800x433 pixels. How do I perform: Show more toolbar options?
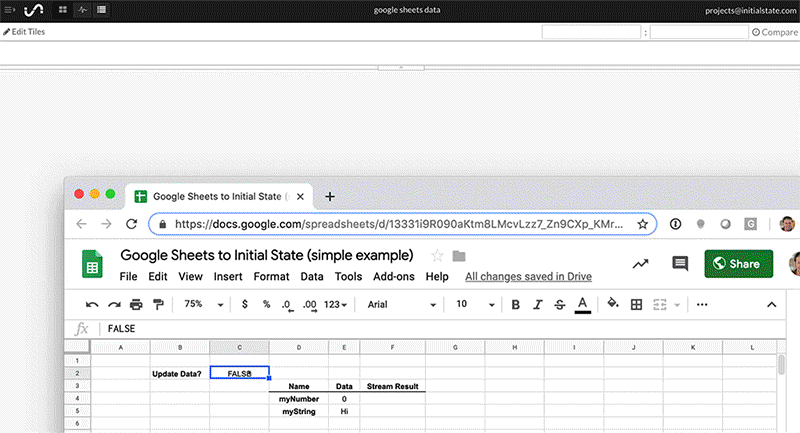702,304
